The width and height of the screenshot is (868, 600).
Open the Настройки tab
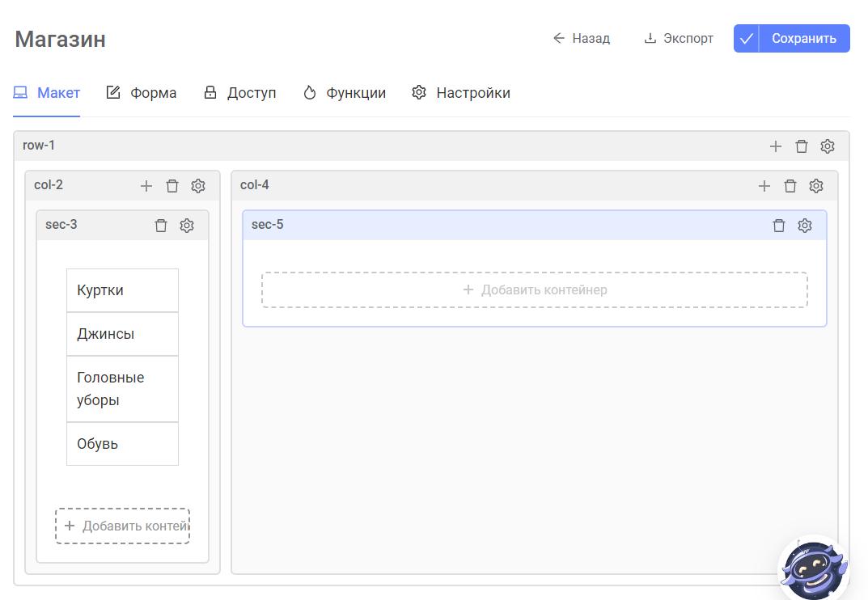[460, 93]
